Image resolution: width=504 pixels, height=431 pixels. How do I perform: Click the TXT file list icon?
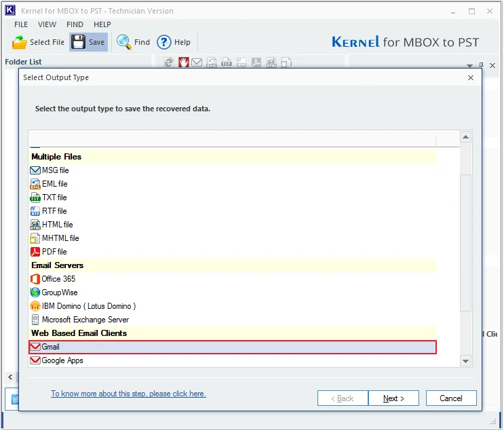click(35, 197)
